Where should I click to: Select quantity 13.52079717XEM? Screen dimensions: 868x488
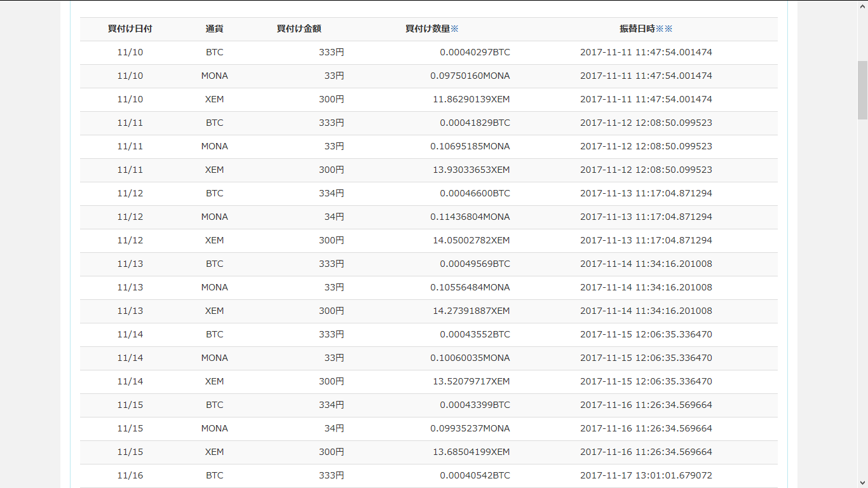pos(471,381)
